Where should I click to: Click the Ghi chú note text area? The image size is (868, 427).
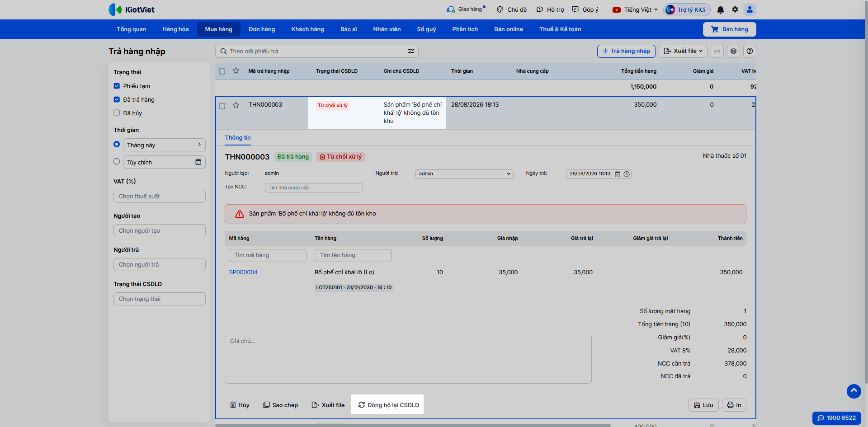pyautogui.click(x=408, y=359)
